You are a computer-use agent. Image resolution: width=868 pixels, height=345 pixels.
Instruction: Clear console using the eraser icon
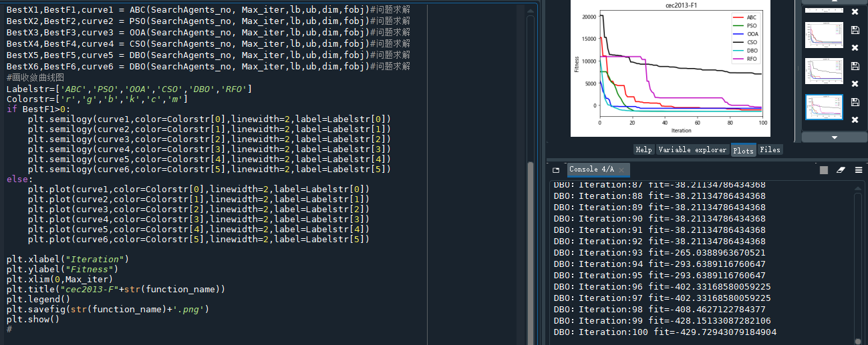point(841,170)
